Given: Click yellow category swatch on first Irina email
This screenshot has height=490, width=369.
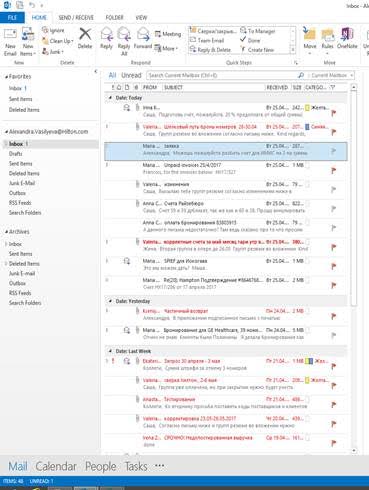Looking at the screenshot, I should click(307, 108).
